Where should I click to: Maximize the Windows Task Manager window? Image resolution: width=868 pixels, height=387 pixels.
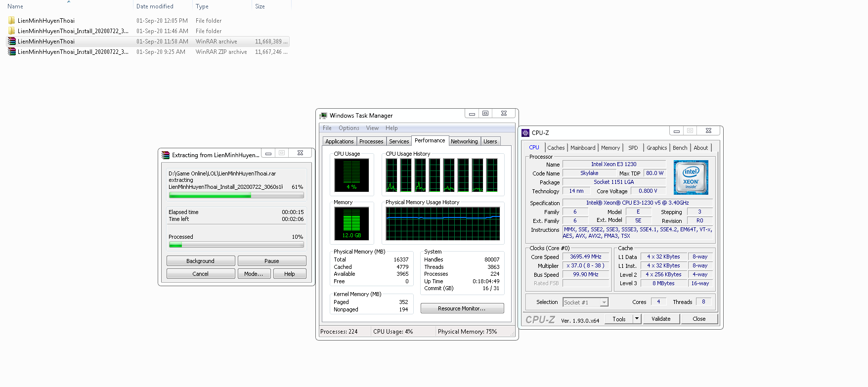tap(485, 114)
